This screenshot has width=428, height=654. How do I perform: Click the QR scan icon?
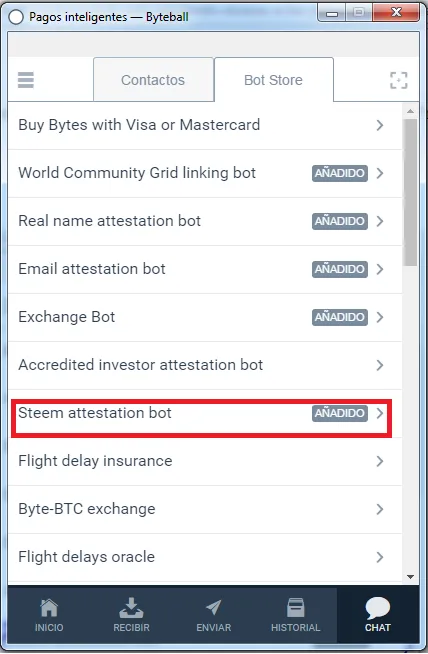coord(398,80)
